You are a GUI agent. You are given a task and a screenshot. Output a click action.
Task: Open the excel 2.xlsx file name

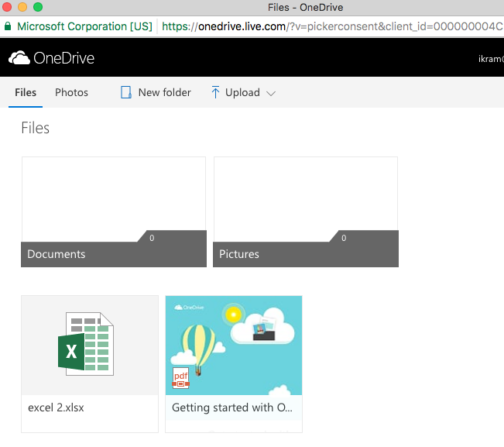(x=56, y=407)
